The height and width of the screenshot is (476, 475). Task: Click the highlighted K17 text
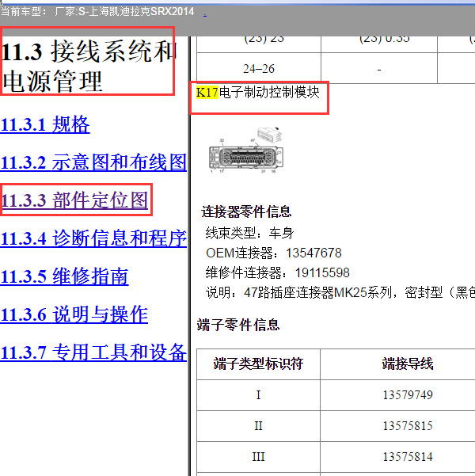click(207, 93)
